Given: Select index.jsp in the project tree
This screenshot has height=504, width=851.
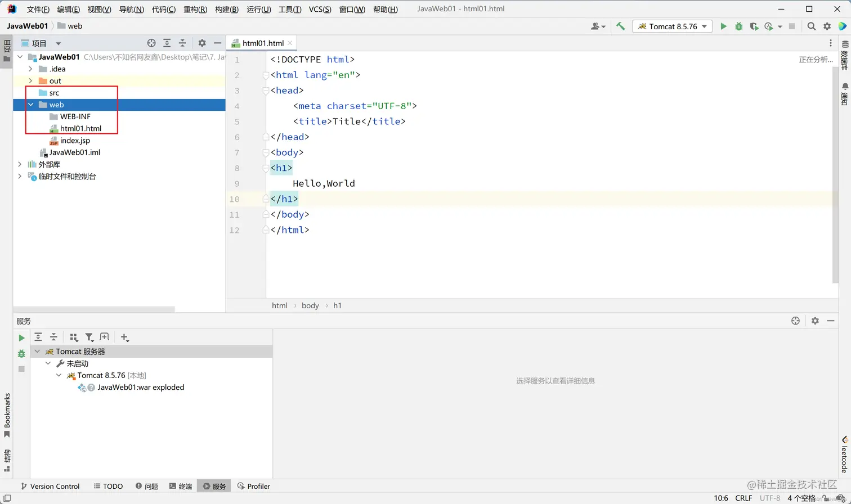Looking at the screenshot, I should click(x=75, y=140).
